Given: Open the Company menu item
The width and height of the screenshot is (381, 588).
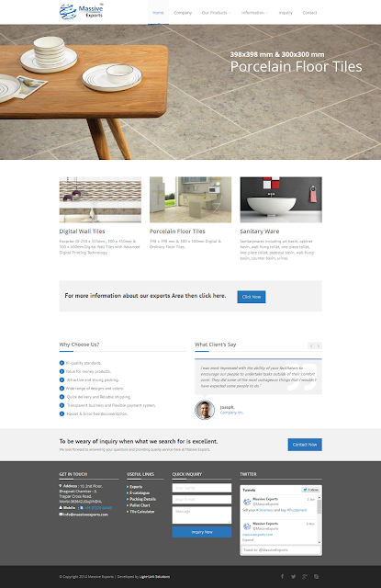Looking at the screenshot, I should point(183,13).
